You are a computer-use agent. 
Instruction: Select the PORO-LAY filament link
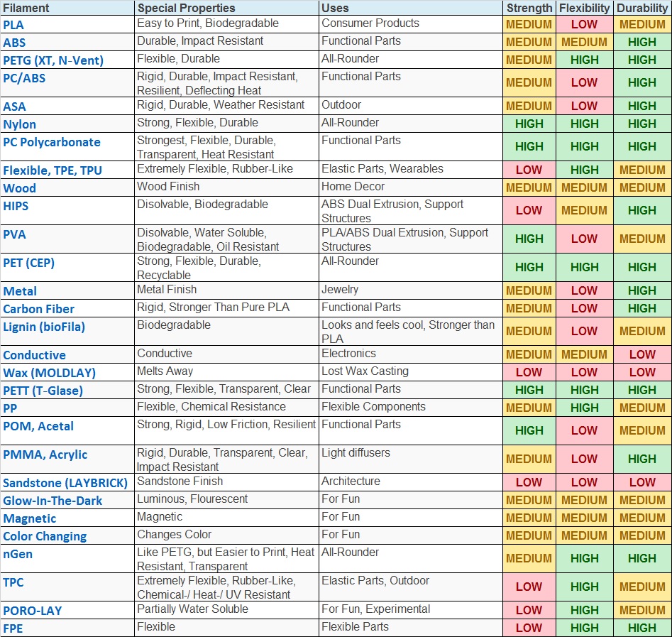pos(33,611)
